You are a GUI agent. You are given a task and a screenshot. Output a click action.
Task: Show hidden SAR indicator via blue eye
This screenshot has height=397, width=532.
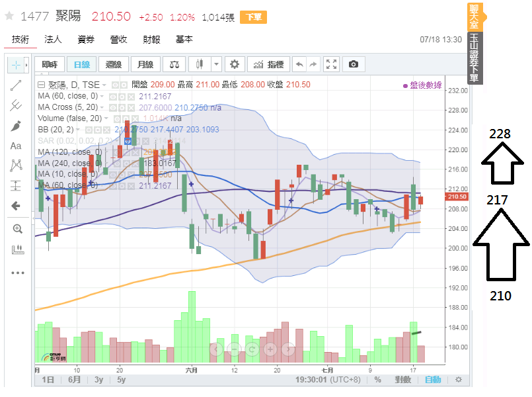[x=128, y=141]
